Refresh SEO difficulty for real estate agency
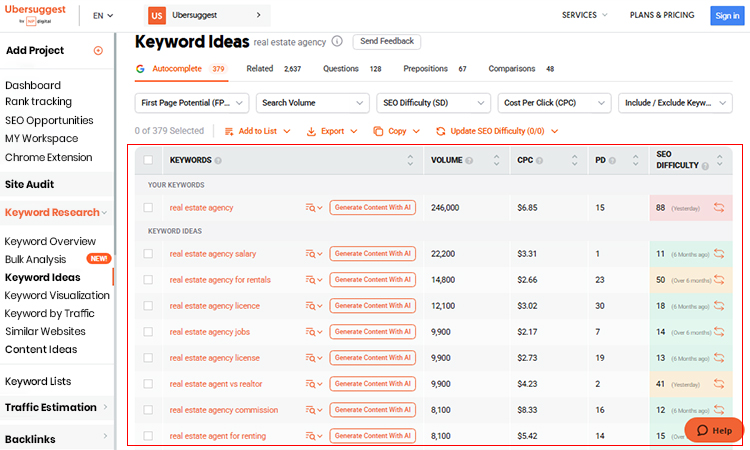750x450 pixels. [719, 208]
